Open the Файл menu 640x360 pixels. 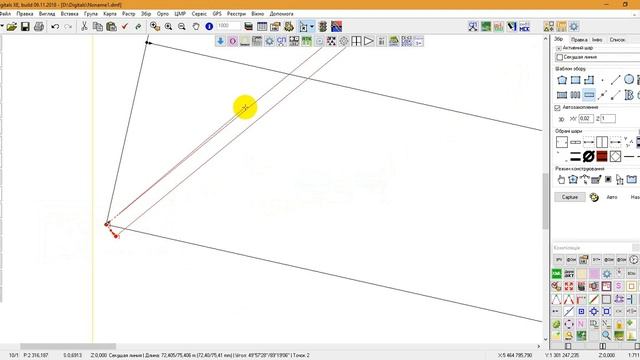click(x=5, y=13)
